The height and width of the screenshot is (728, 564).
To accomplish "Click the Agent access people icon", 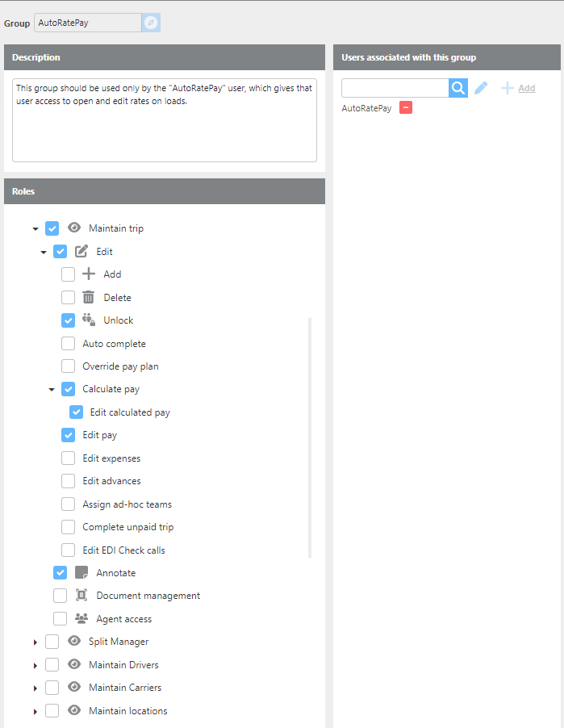I will click(81, 619).
